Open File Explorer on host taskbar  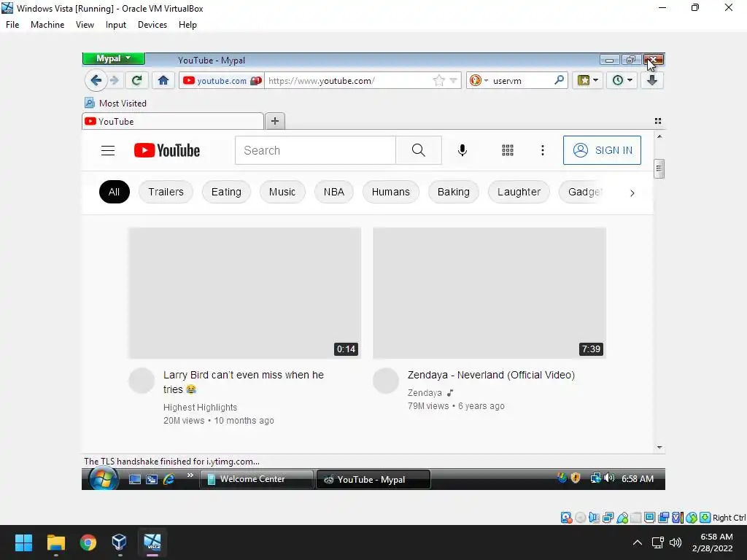pos(55,542)
